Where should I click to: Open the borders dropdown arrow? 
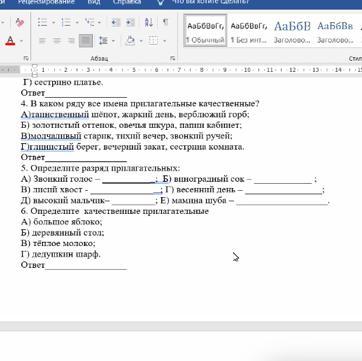click(164, 41)
